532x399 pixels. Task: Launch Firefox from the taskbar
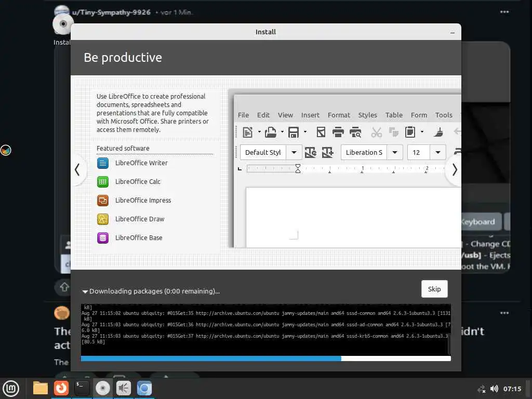point(61,388)
